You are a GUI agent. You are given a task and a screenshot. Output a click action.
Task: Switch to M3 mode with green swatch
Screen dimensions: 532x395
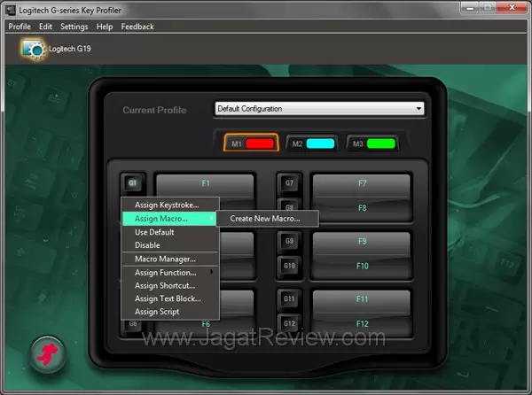(373, 143)
